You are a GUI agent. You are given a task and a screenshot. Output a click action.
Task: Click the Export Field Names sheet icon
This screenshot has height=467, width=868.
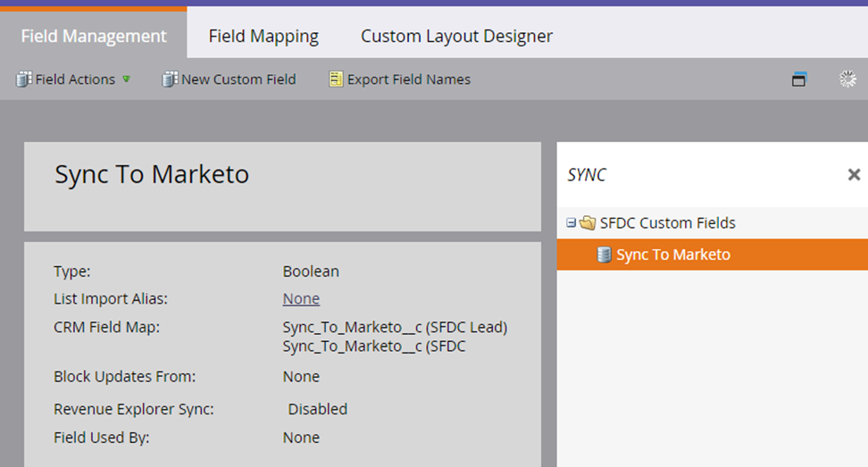point(336,79)
